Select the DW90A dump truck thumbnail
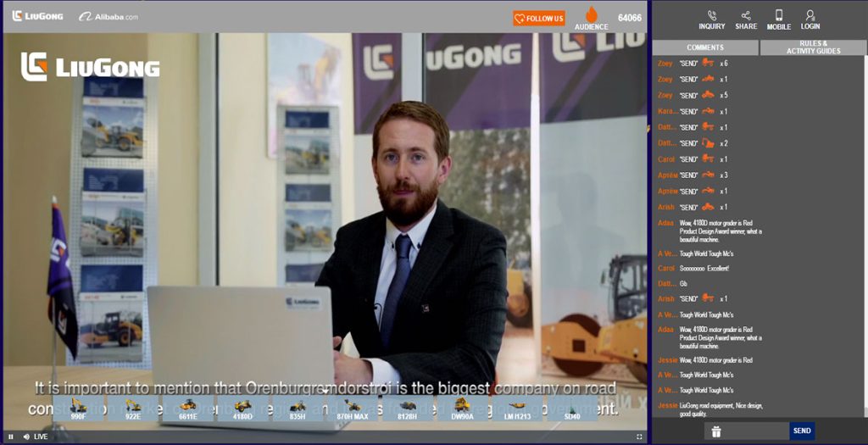Screen dimensions: 868x445 point(462,408)
